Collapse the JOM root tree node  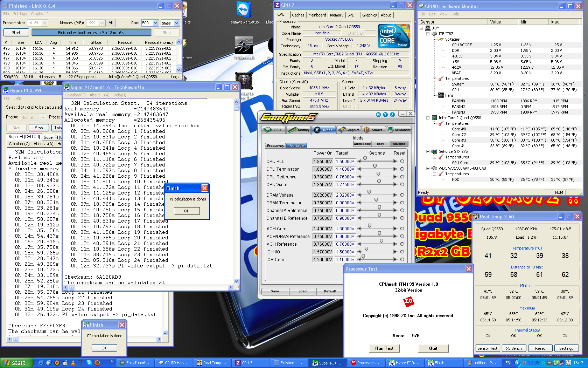(421, 28)
